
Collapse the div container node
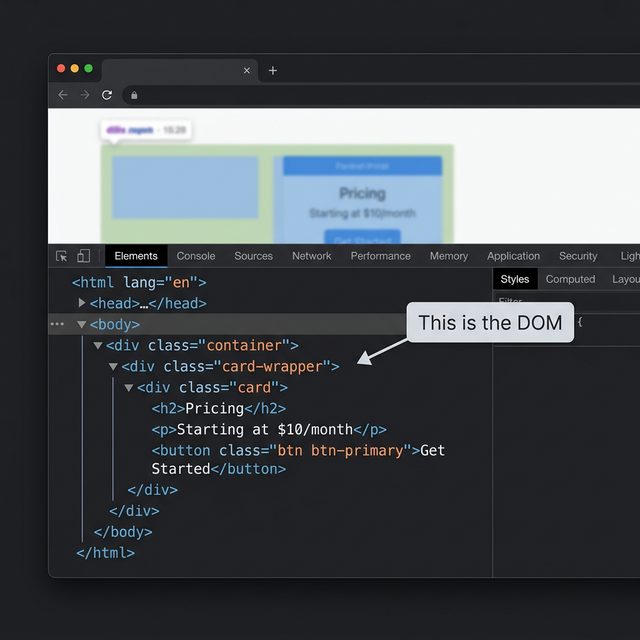pyautogui.click(x=98, y=346)
